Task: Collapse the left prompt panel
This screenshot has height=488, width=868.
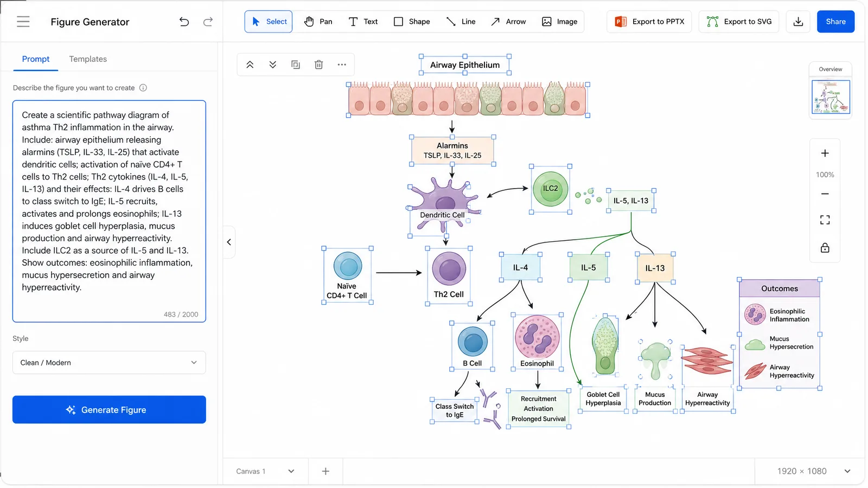Action: click(x=229, y=242)
